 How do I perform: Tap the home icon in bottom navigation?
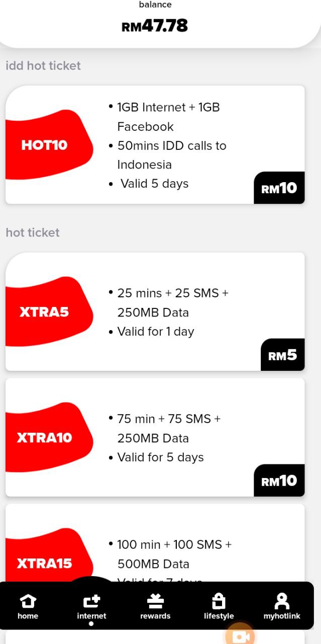(28, 601)
